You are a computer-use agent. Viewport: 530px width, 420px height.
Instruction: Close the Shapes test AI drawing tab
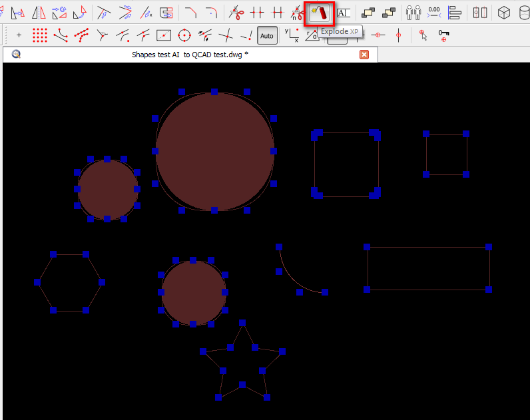pos(364,55)
